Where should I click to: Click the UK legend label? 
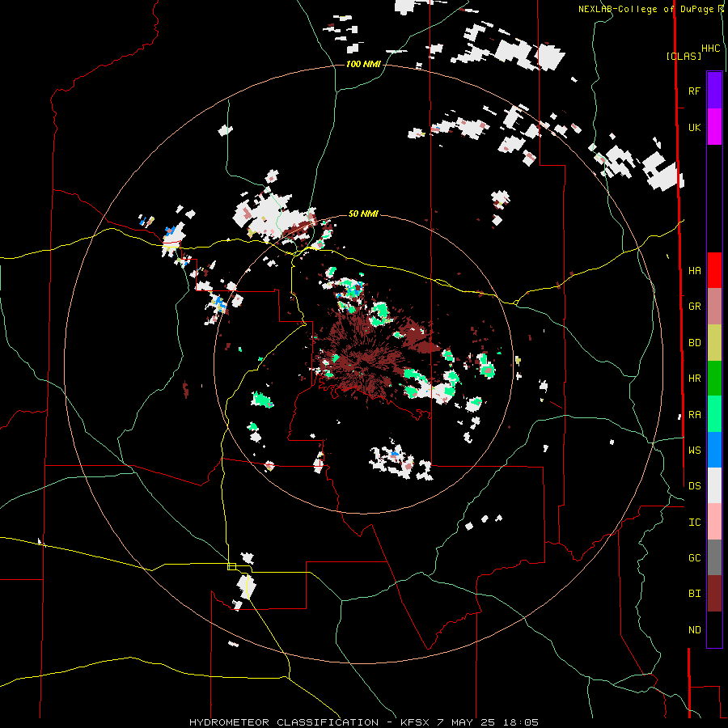(x=694, y=127)
